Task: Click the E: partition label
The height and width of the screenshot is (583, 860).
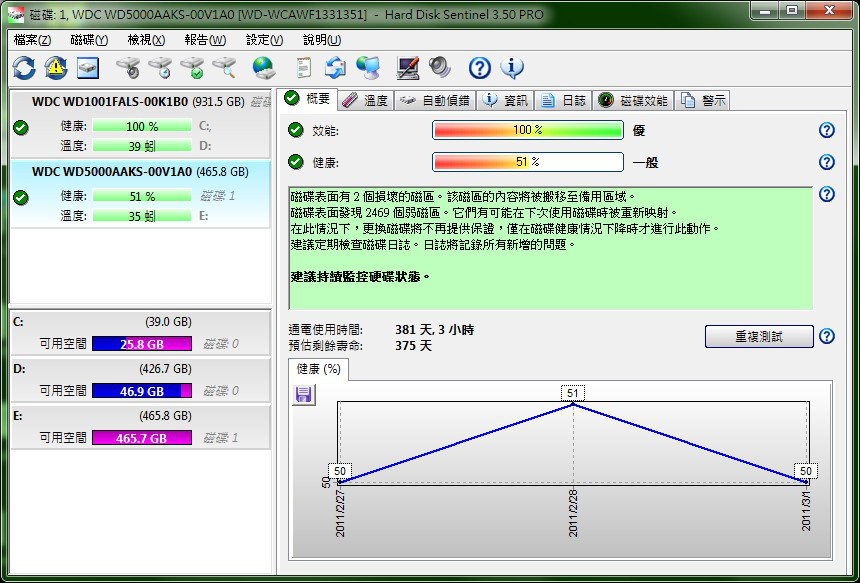Action: click(18, 416)
